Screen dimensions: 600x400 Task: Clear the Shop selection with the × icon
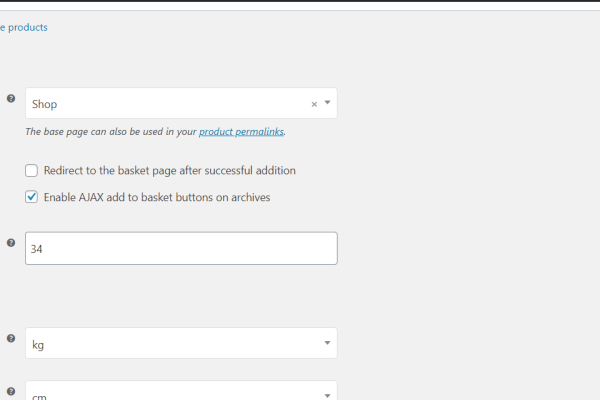click(314, 104)
